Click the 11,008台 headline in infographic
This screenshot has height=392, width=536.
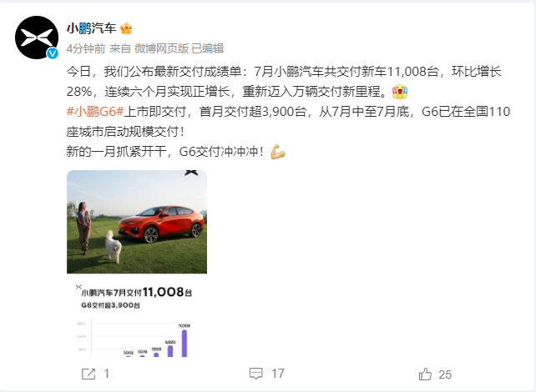click(x=167, y=292)
